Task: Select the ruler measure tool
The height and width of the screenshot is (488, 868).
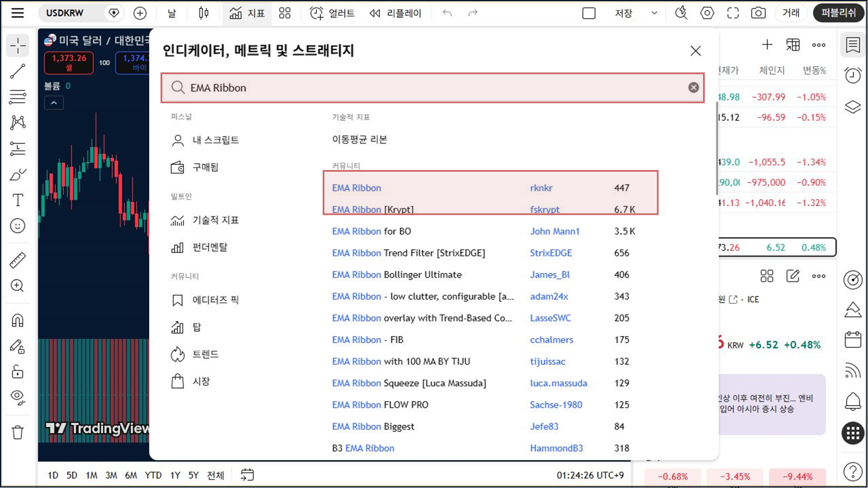Action: tap(18, 260)
